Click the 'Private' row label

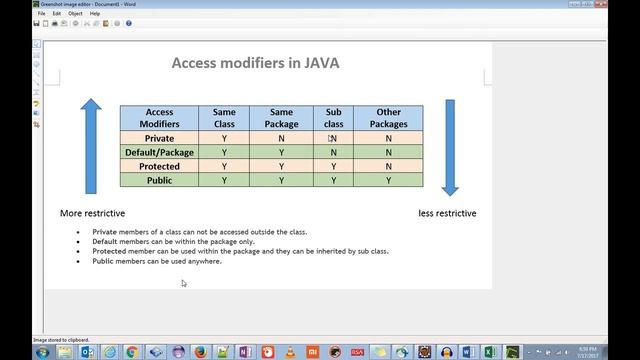click(159, 138)
